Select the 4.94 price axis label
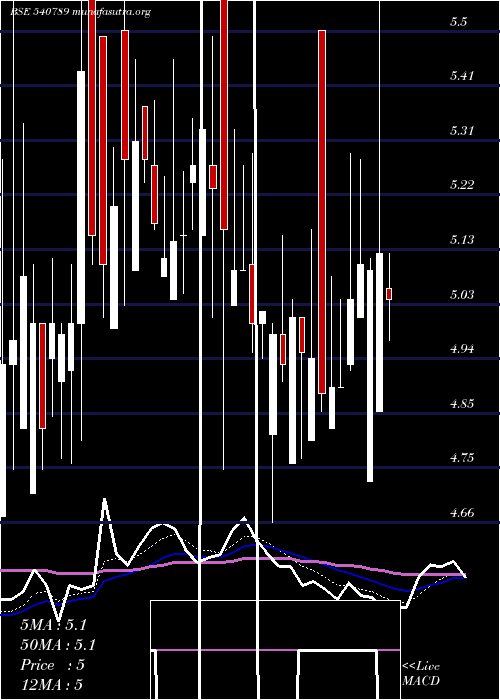 pos(462,349)
